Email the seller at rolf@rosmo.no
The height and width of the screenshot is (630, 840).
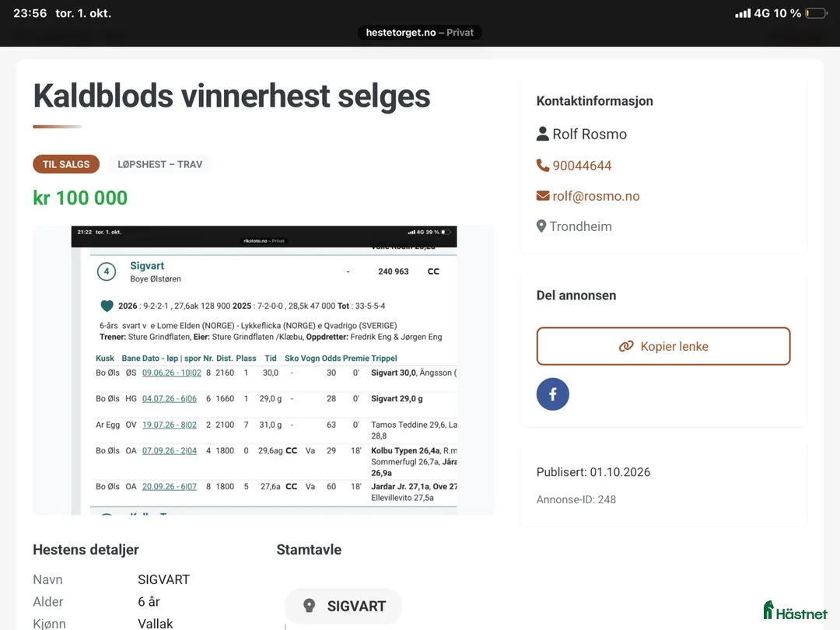click(x=596, y=196)
